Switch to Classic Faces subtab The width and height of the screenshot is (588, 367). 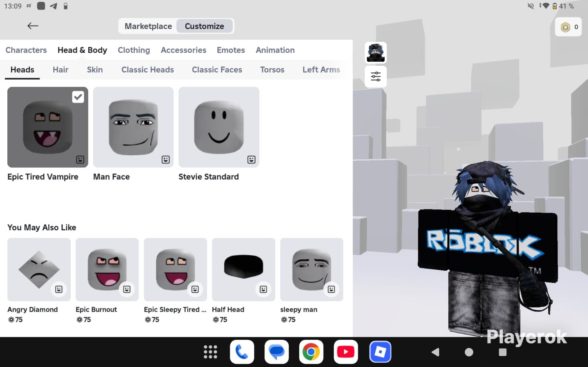[217, 70]
